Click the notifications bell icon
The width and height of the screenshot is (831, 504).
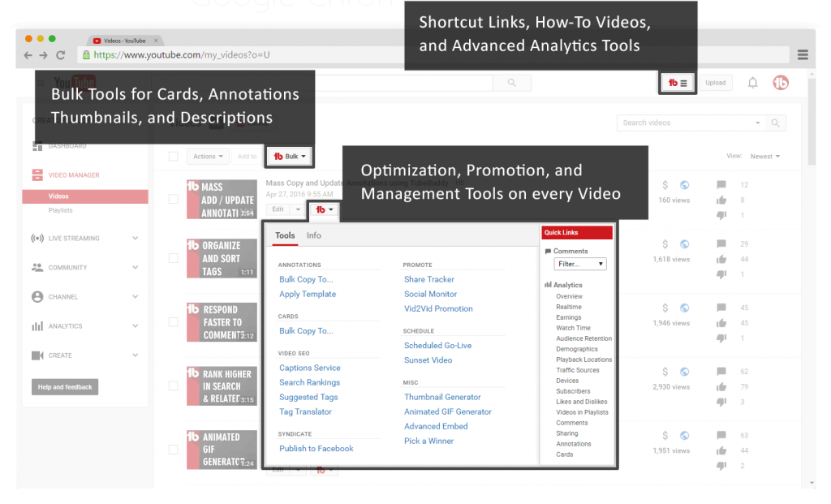pyautogui.click(x=752, y=83)
